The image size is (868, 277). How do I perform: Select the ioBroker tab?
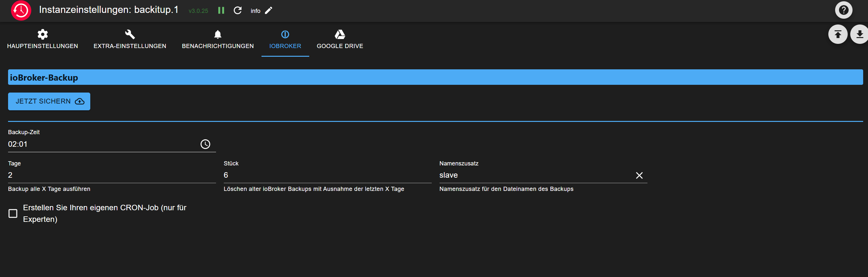[x=285, y=39]
